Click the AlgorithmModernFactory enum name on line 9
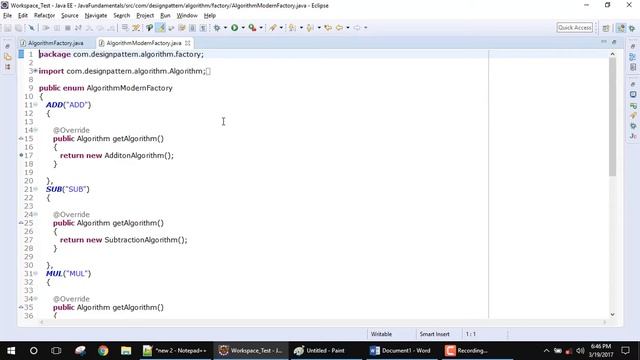This screenshot has width=640, height=360. 129,88
